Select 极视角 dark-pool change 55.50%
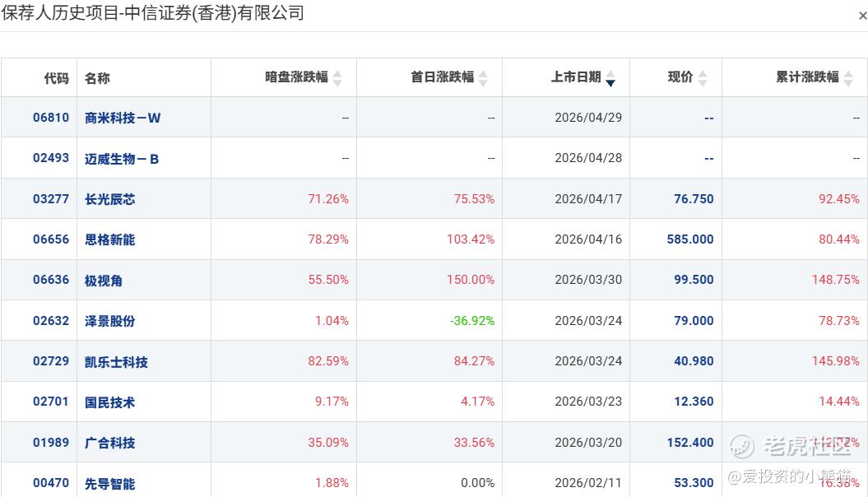The width and height of the screenshot is (868, 497). coord(328,280)
